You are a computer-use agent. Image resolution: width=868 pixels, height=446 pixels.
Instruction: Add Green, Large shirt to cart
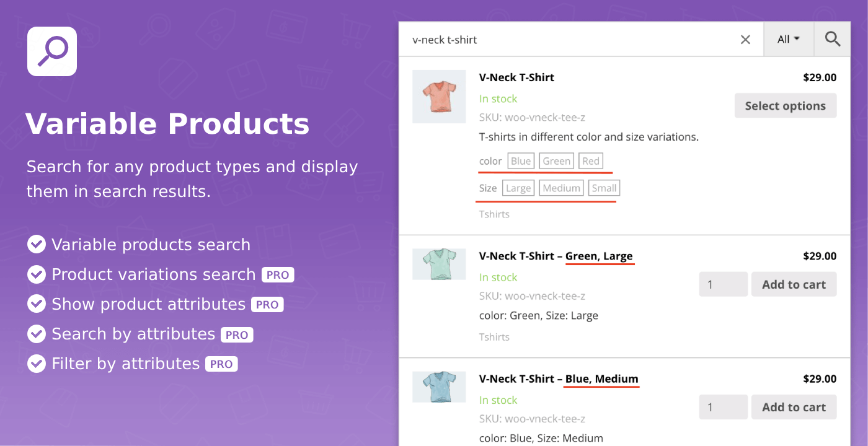(794, 284)
